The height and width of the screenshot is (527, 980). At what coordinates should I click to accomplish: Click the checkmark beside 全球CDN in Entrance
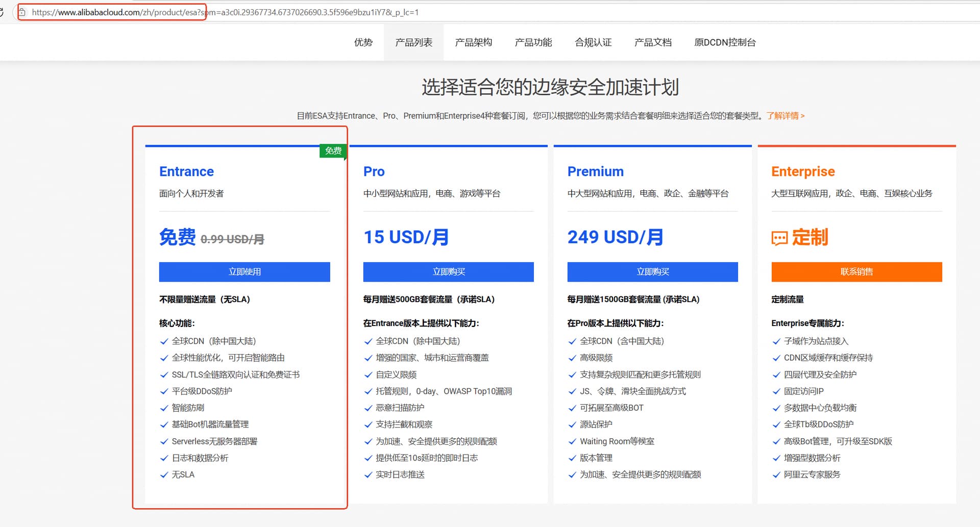[x=164, y=341]
